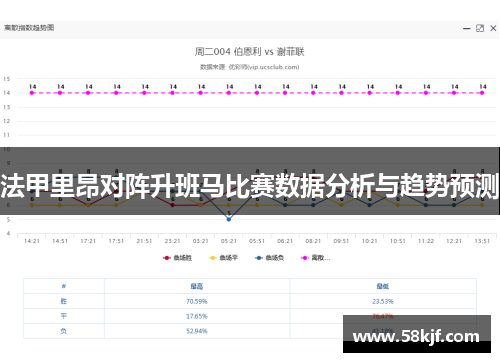The height and width of the screenshot is (362, 500).
Task: Toggle the red home-win legend series
Action: point(177,258)
